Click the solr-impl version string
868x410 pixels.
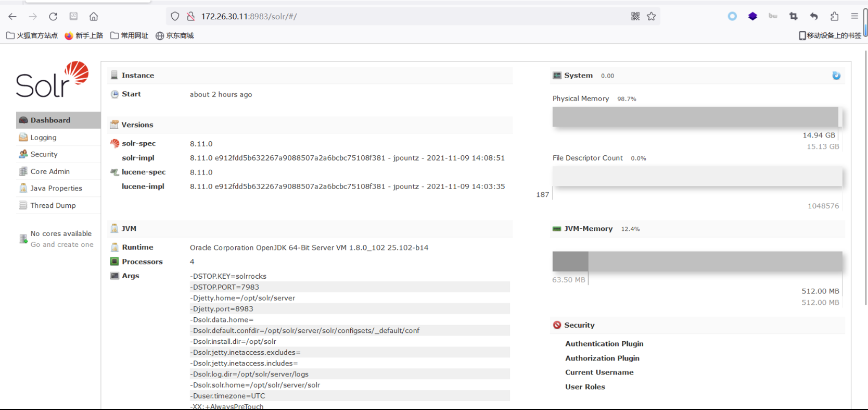click(x=347, y=158)
